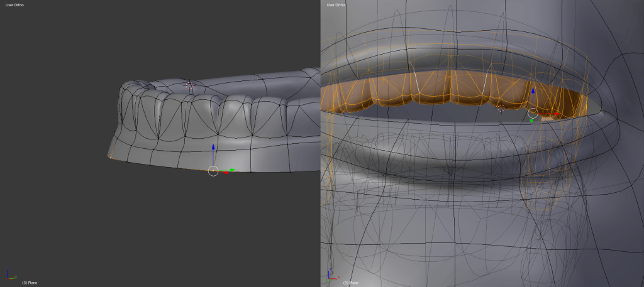Click the blue Z-axis arrow in right viewport

pos(533,92)
